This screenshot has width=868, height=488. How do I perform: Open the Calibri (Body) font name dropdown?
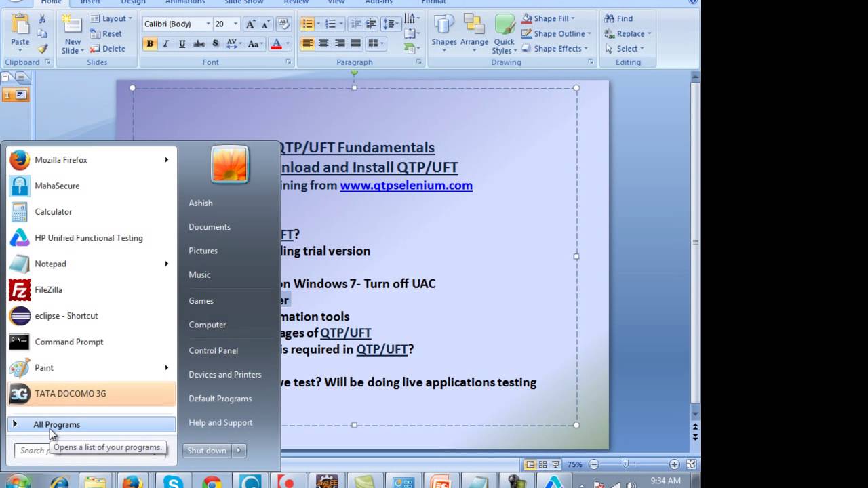coord(208,24)
